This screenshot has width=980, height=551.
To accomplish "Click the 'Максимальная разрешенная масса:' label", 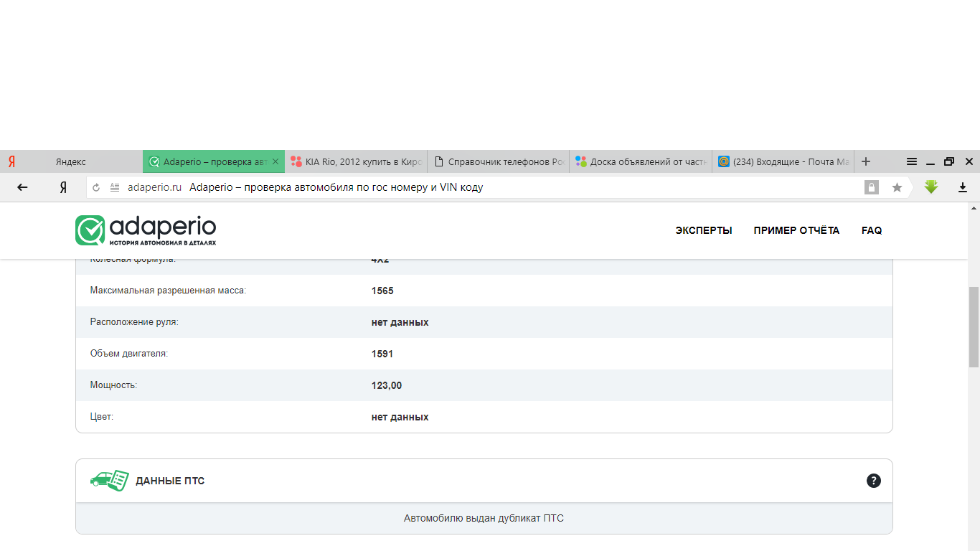I will (x=168, y=291).
